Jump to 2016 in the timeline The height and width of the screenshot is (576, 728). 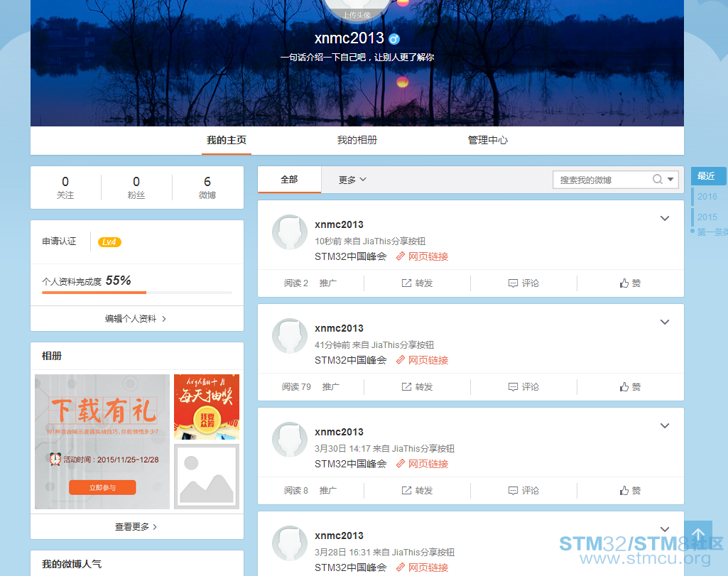click(x=707, y=196)
